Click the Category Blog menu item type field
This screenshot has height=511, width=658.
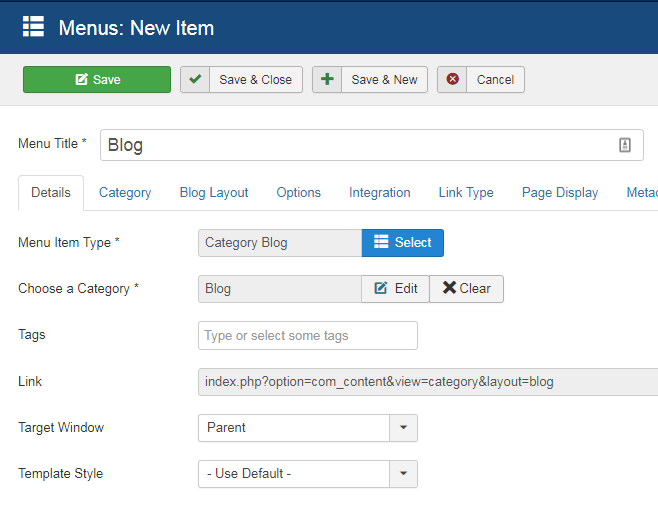(280, 243)
